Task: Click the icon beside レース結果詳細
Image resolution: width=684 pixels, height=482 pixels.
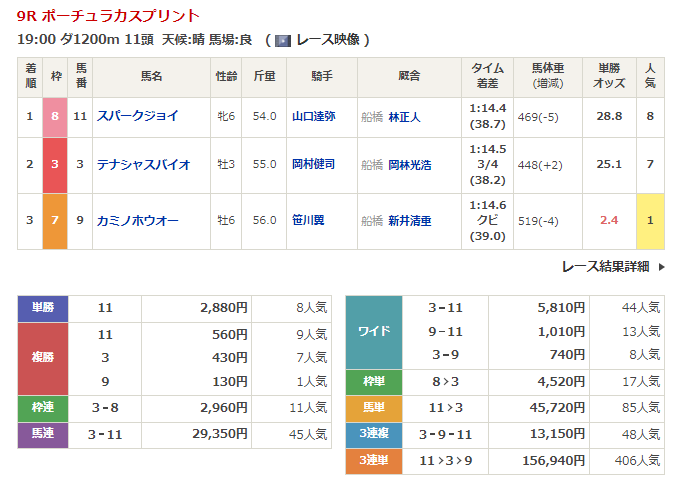Action: pyautogui.click(x=659, y=267)
